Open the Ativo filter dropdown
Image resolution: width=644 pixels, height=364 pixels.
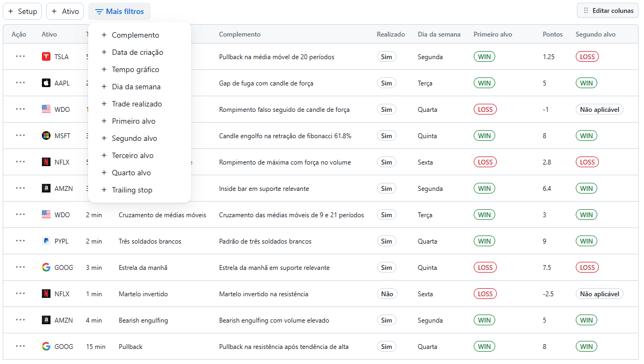[x=65, y=11]
